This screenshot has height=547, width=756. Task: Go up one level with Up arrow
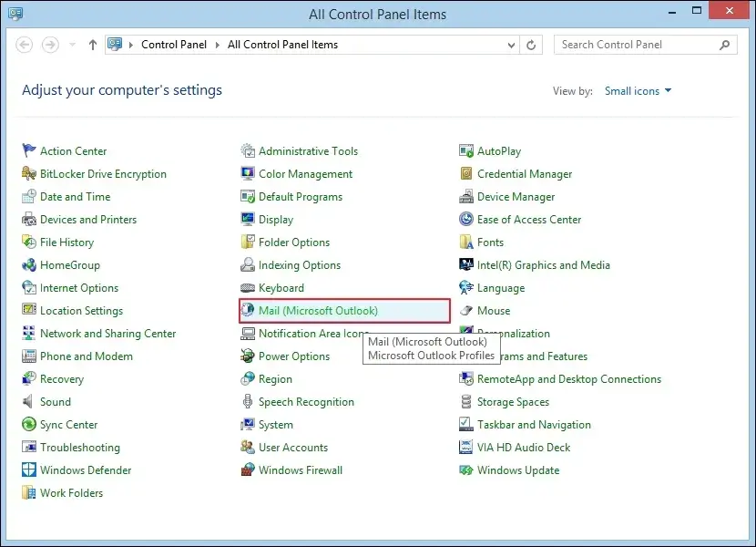click(x=93, y=45)
